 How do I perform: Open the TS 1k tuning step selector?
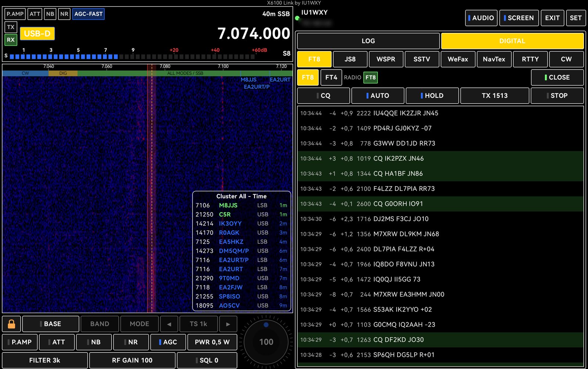pos(198,324)
